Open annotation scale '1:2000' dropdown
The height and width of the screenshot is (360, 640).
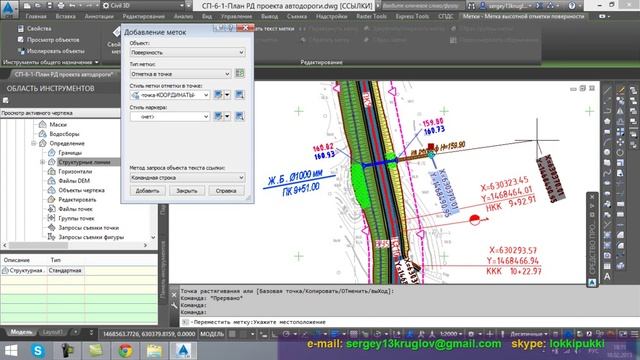click(451, 334)
